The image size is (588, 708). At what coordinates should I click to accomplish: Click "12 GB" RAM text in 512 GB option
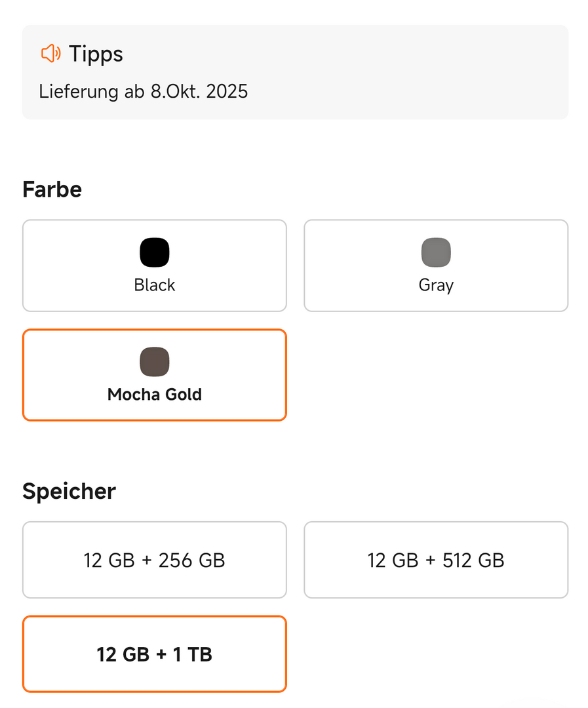coord(393,560)
